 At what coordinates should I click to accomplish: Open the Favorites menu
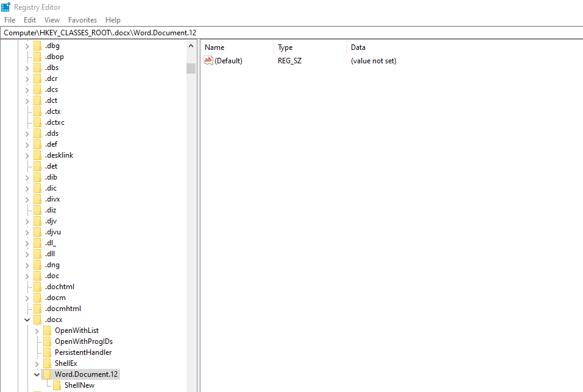click(x=82, y=20)
